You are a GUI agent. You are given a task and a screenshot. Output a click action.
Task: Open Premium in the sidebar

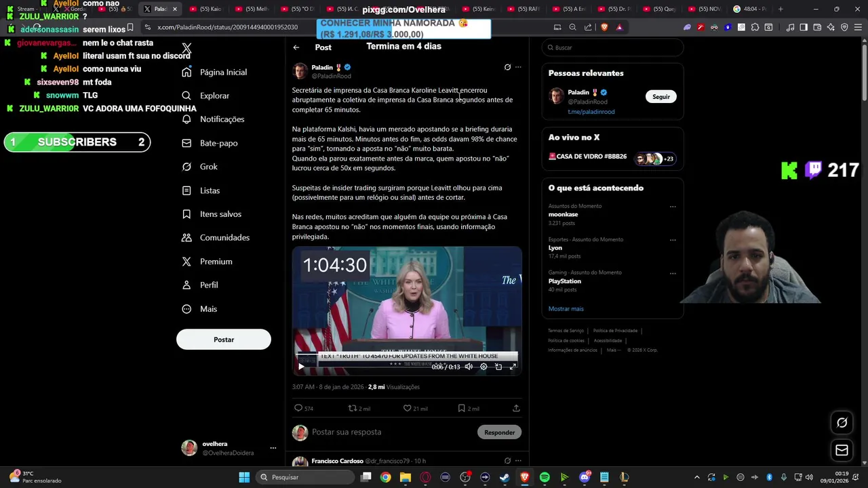point(207,262)
